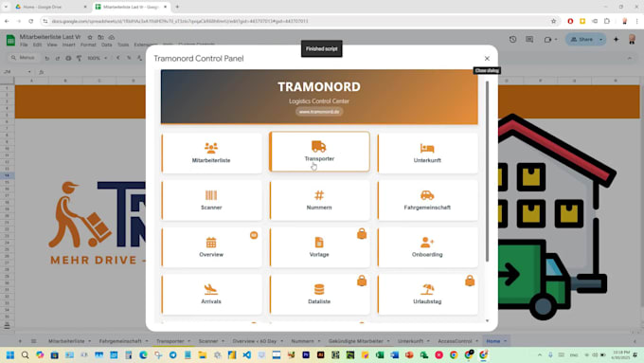Click the round badge on Overview card
644x363 pixels.
click(x=254, y=235)
